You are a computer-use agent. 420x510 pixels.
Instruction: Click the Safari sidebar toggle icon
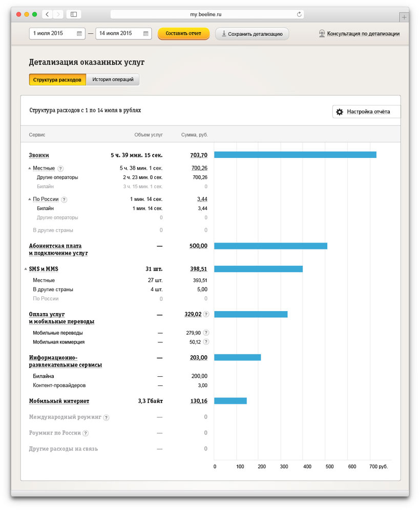coord(74,14)
